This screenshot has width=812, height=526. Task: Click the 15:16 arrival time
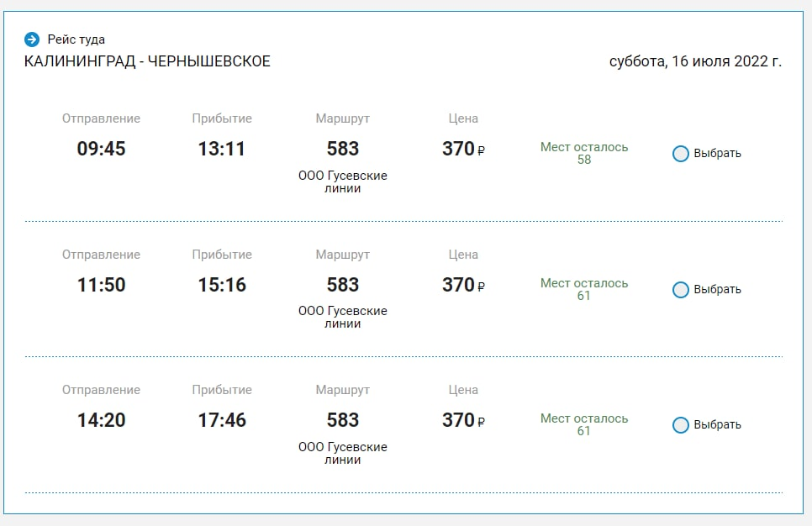[222, 286]
